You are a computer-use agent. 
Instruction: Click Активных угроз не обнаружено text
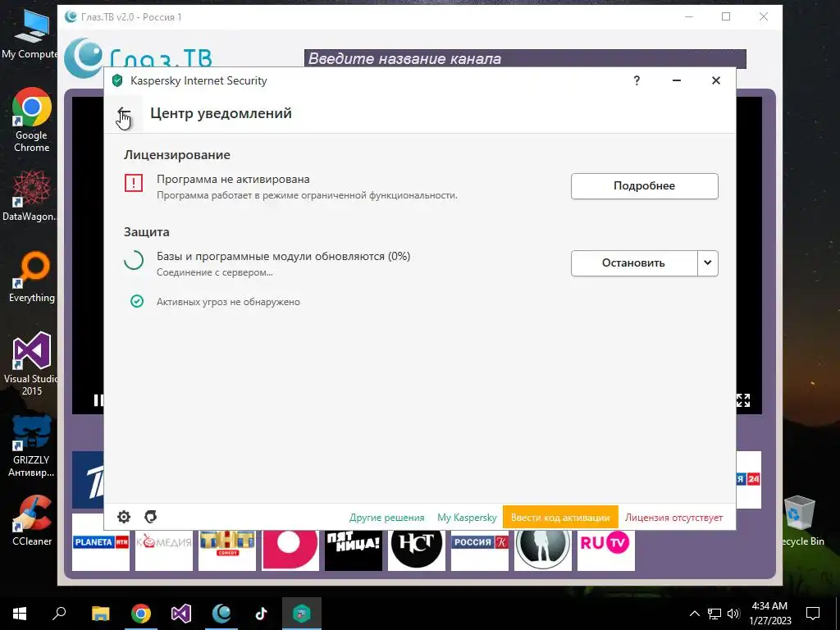[x=228, y=302]
